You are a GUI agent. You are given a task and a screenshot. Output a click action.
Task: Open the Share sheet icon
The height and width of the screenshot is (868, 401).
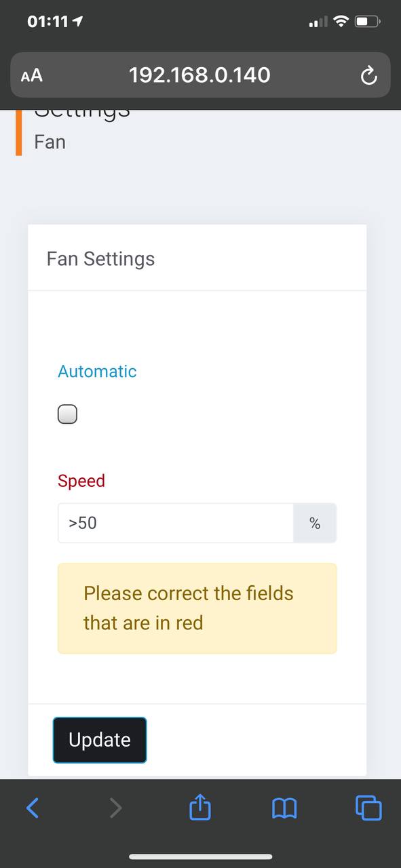pyautogui.click(x=200, y=807)
